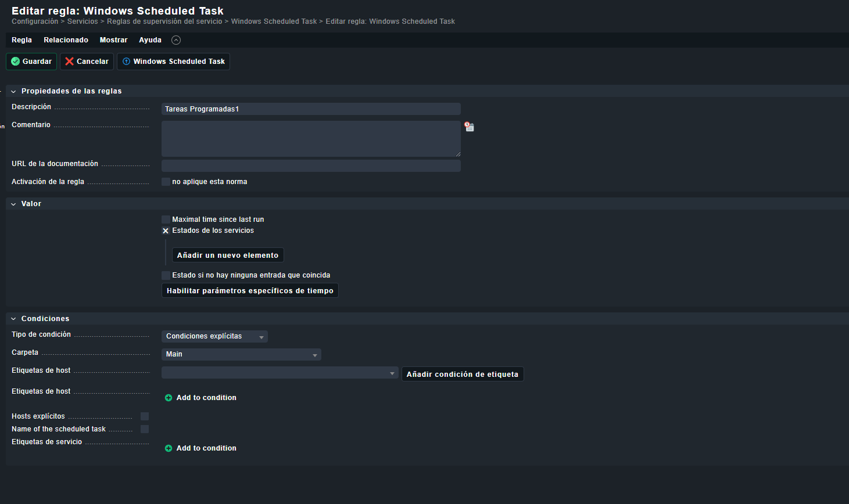
Task: Uncheck 'Estados de los servicios'
Action: click(x=166, y=231)
